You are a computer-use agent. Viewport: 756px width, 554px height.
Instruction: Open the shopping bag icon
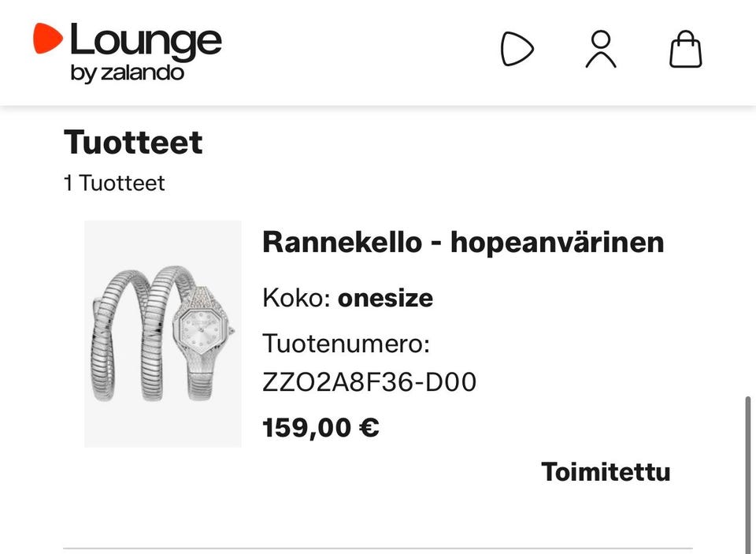(686, 49)
